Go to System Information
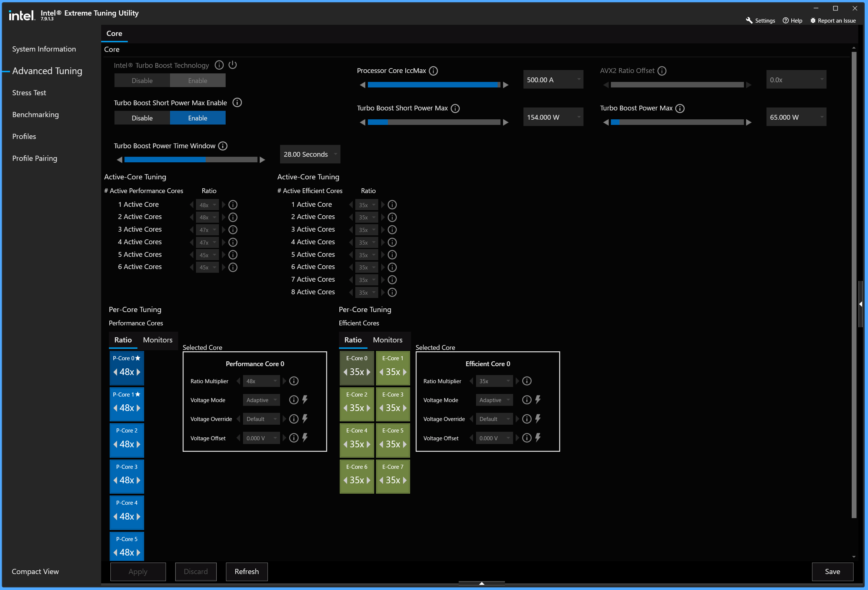Viewport: 868px width, 590px height. click(x=44, y=49)
